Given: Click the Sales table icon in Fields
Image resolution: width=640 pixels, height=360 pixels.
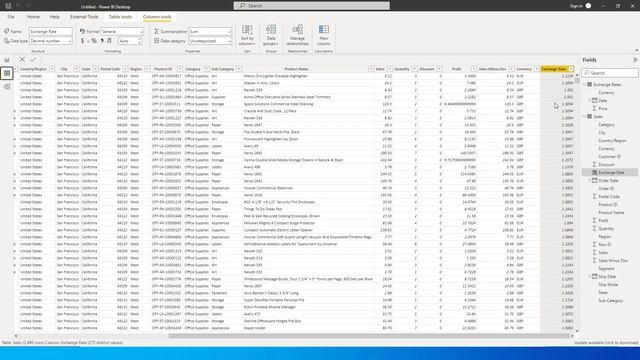Looking at the screenshot, I should (x=590, y=116).
